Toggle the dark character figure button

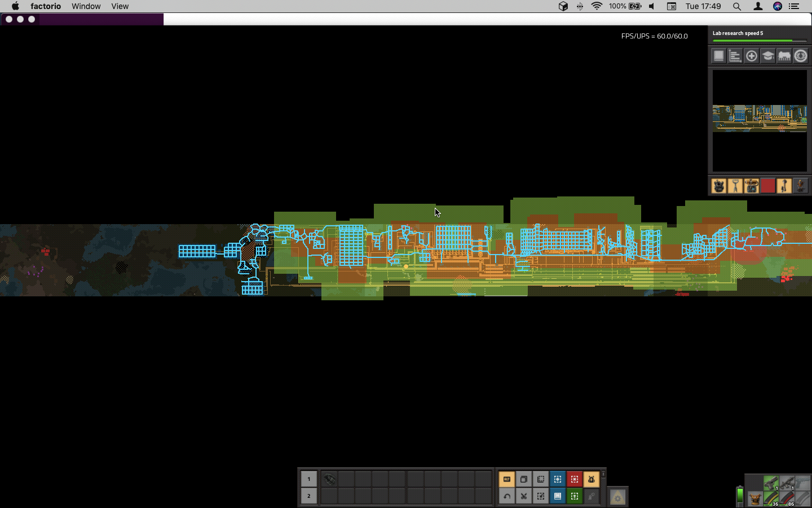click(x=800, y=186)
